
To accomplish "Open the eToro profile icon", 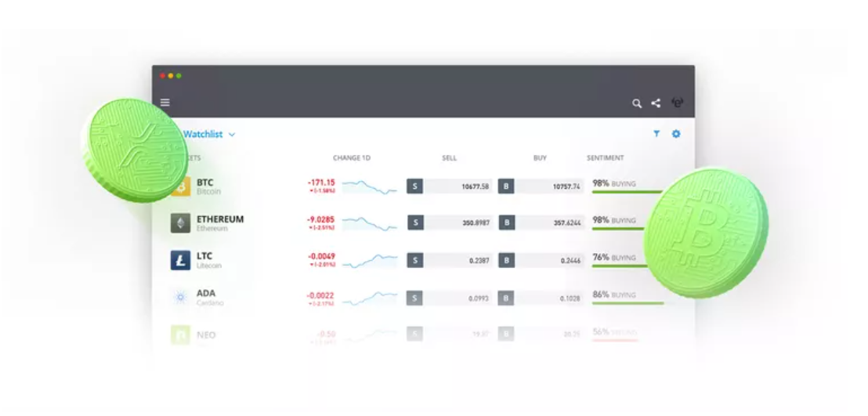I will [x=678, y=103].
